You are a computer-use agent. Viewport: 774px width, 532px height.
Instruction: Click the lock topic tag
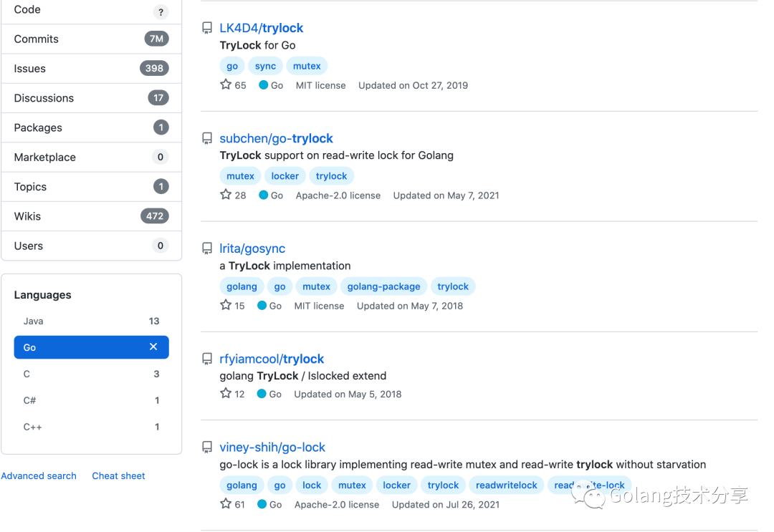point(312,485)
